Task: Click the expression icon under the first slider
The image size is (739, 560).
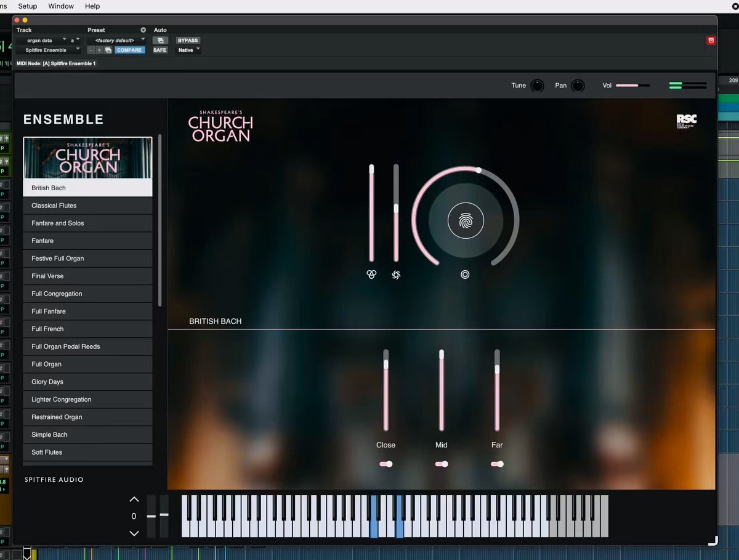Action: pyautogui.click(x=371, y=274)
